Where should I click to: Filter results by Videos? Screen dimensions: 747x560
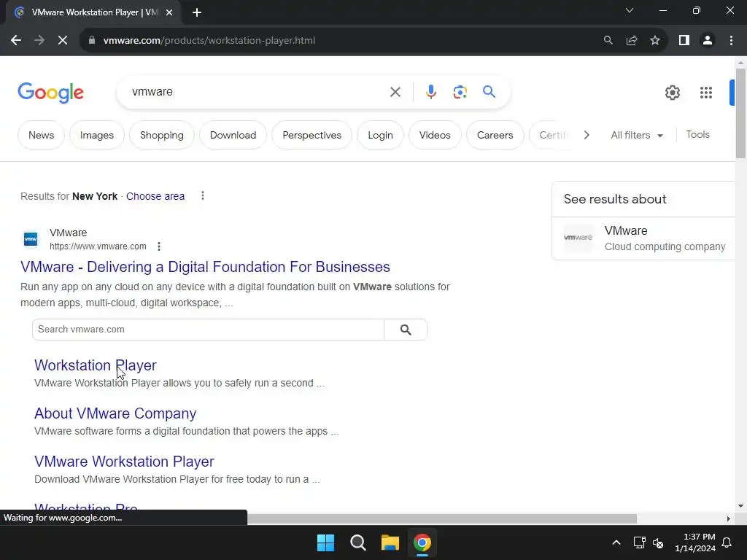pos(435,135)
